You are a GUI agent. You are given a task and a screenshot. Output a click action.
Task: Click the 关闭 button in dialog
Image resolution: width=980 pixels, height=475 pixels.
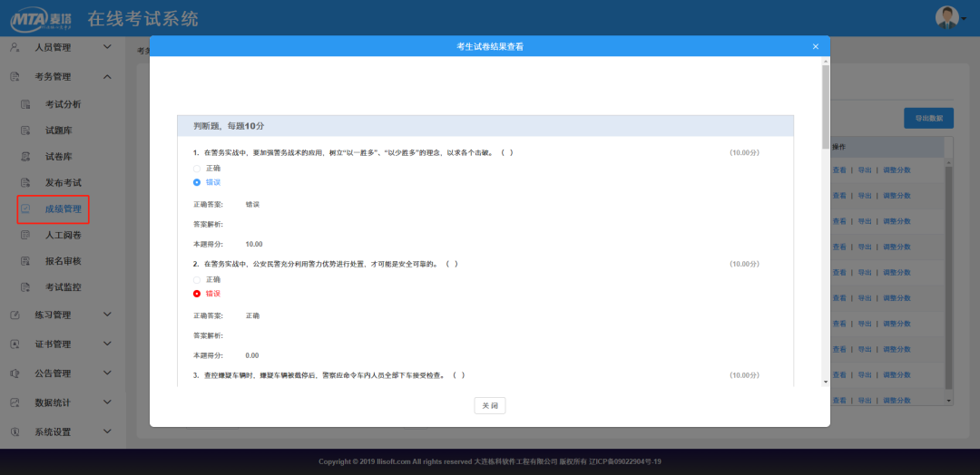[489, 406]
